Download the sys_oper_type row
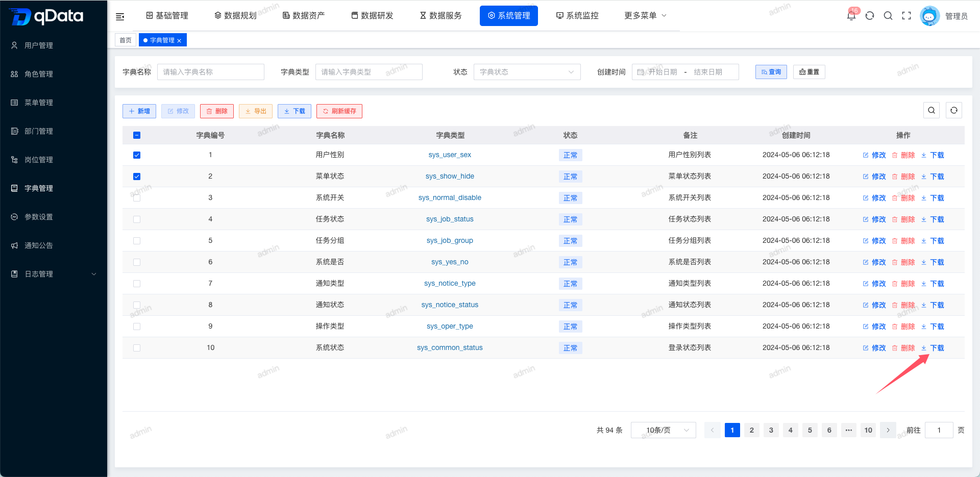 click(x=933, y=327)
